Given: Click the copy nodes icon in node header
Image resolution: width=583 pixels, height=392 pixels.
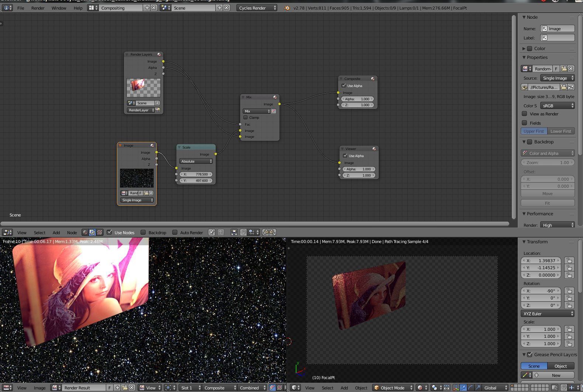Looking at the screenshot, I should tap(266, 232).
